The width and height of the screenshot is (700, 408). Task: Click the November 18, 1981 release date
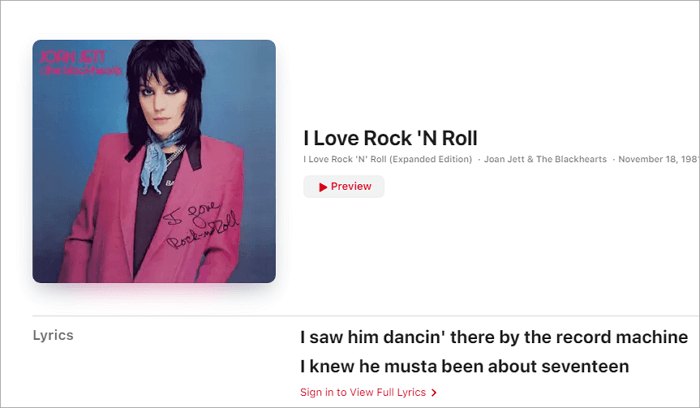658,160
